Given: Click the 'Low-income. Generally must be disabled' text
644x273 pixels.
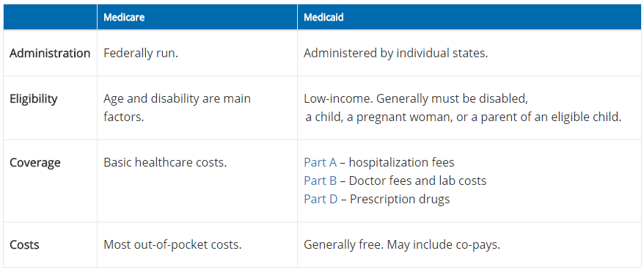Looking at the screenshot, I should 416,99.
